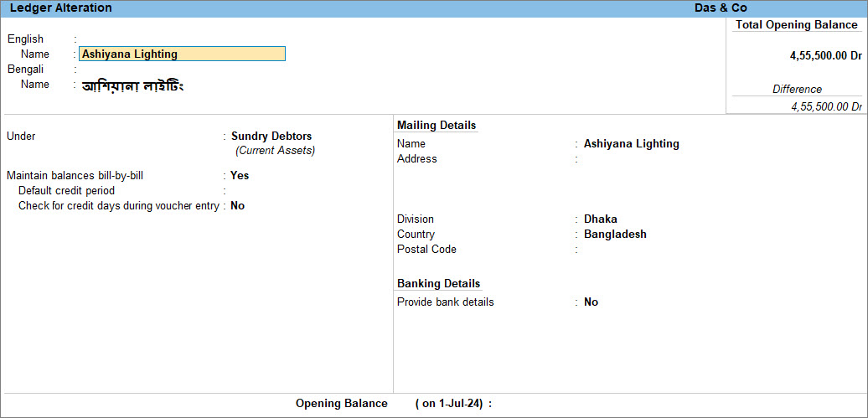The height and width of the screenshot is (418, 868).
Task: Click the English Name field 'Ashiyana Lighting'
Action: pyautogui.click(x=182, y=54)
